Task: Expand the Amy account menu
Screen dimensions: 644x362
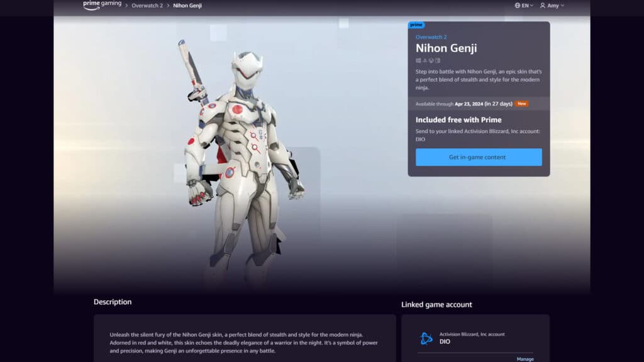Action: [553, 5]
